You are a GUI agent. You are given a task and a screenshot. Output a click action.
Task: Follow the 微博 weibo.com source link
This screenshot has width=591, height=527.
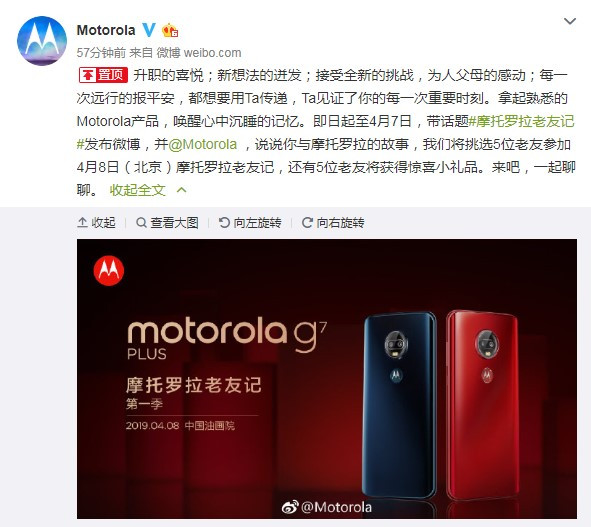click(199, 53)
